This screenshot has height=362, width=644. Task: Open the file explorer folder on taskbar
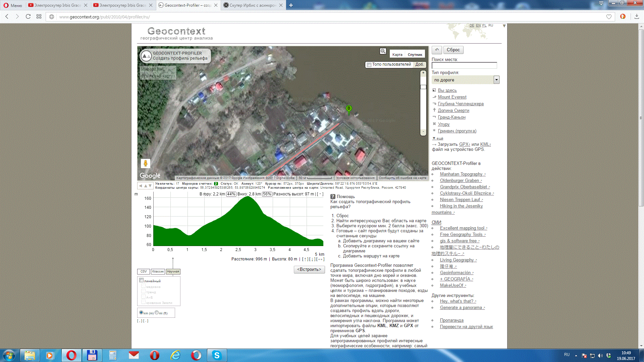pyautogui.click(x=30, y=355)
